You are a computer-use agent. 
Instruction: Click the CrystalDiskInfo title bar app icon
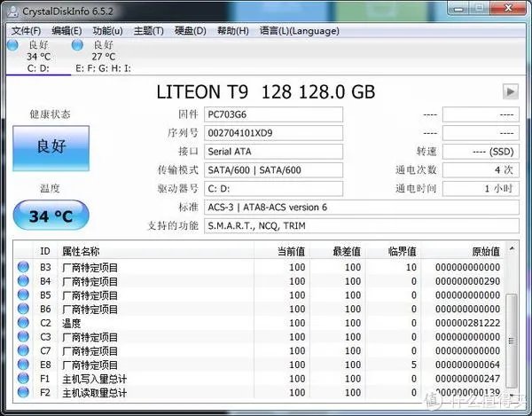tap(13, 12)
